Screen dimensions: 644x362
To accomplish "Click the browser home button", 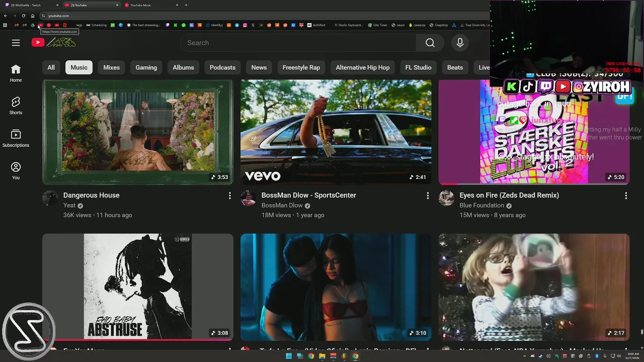I will pos(33,16).
